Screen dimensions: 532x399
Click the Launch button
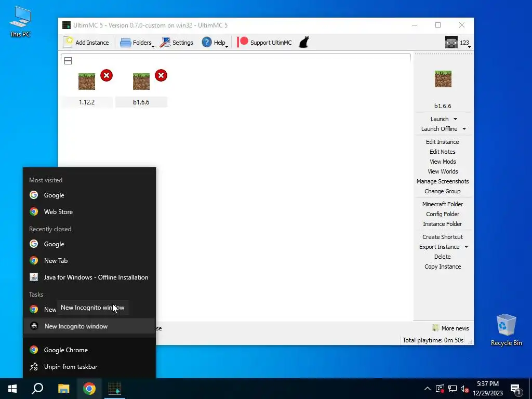click(440, 119)
